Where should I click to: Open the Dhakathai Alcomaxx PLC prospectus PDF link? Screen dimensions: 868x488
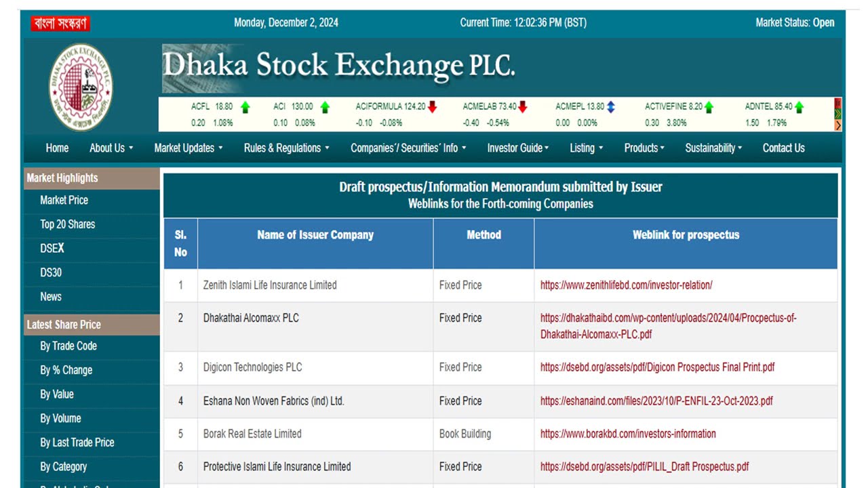[x=668, y=326]
